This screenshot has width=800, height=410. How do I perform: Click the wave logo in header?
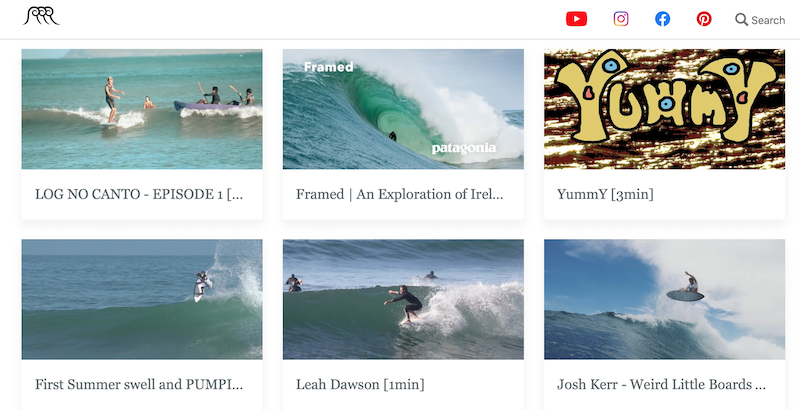click(41, 16)
